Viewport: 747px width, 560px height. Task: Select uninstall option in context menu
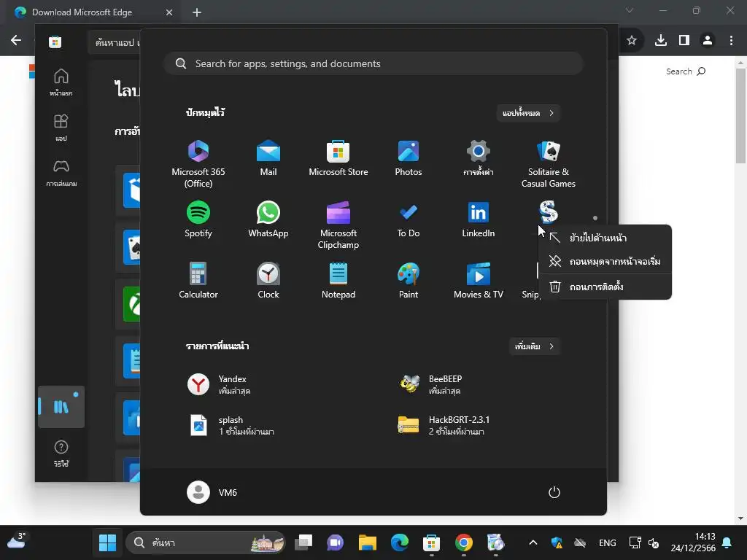[x=605, y=287]
